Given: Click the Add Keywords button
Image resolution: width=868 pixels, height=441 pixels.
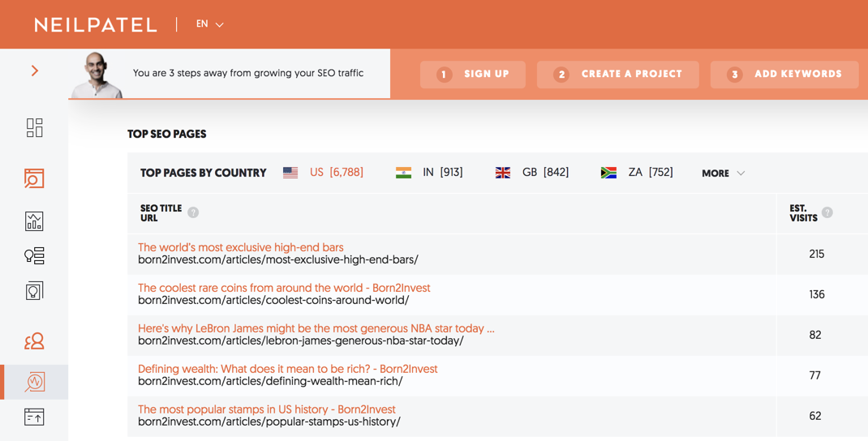Looking at the screenshot, I should 784,74.
